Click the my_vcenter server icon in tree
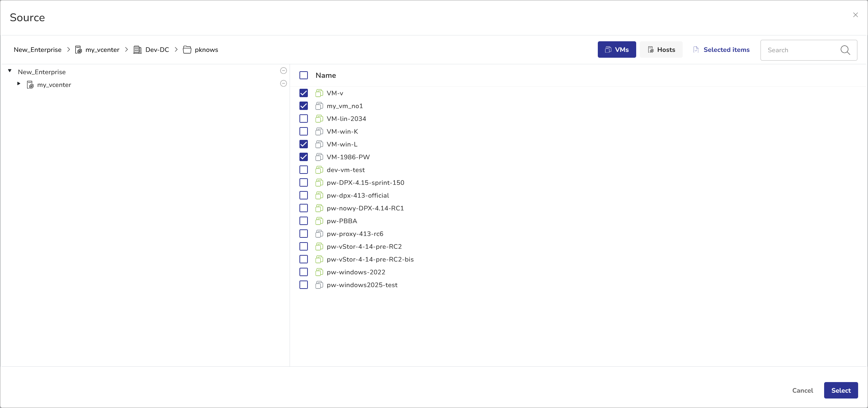Screen dimensions: 868x408 (x=30, y=85)
